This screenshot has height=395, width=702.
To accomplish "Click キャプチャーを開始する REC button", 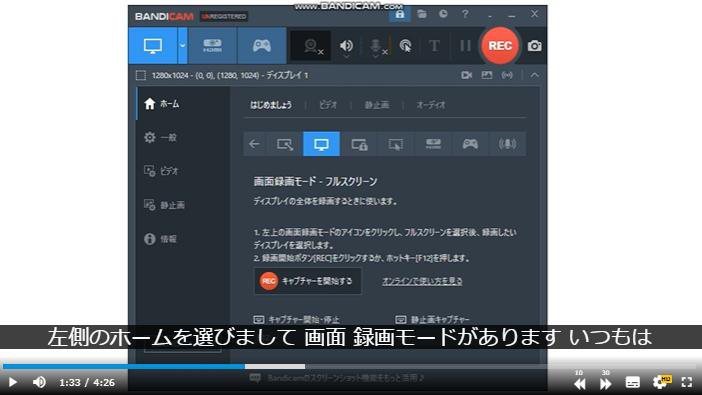I will point(308,281).
